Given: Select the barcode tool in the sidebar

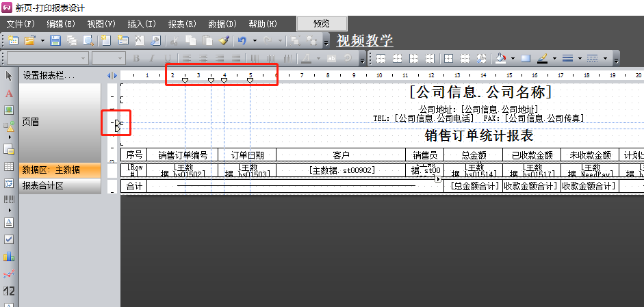Looking at the screenshot, I should 9,200.
